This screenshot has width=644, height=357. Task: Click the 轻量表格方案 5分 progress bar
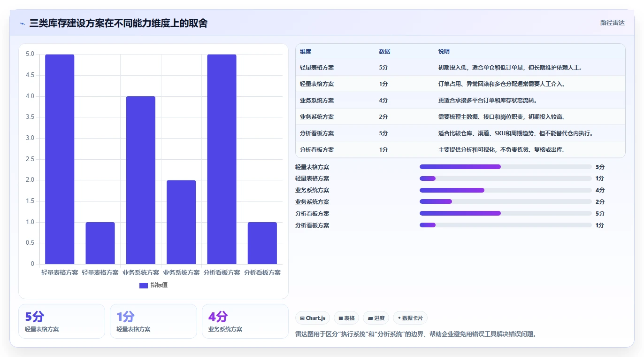(x=506, y=167)
